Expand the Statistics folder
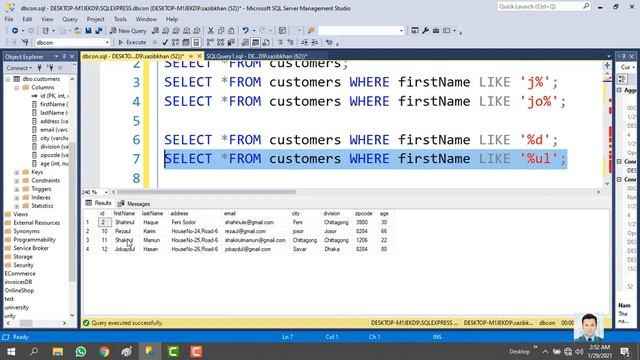The image size is (640, 360). (x=16, y=206)
